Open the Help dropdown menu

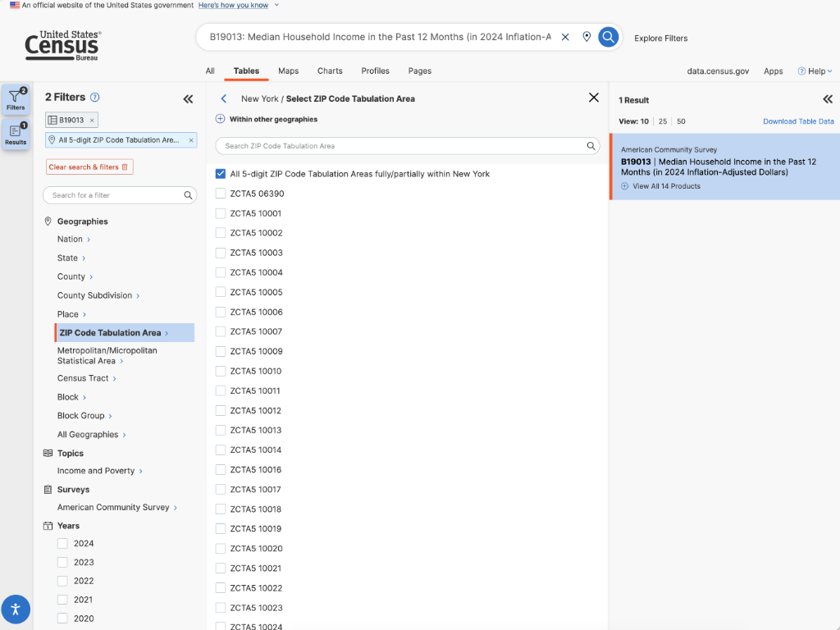pyautogui.click(x=815, y=71)
